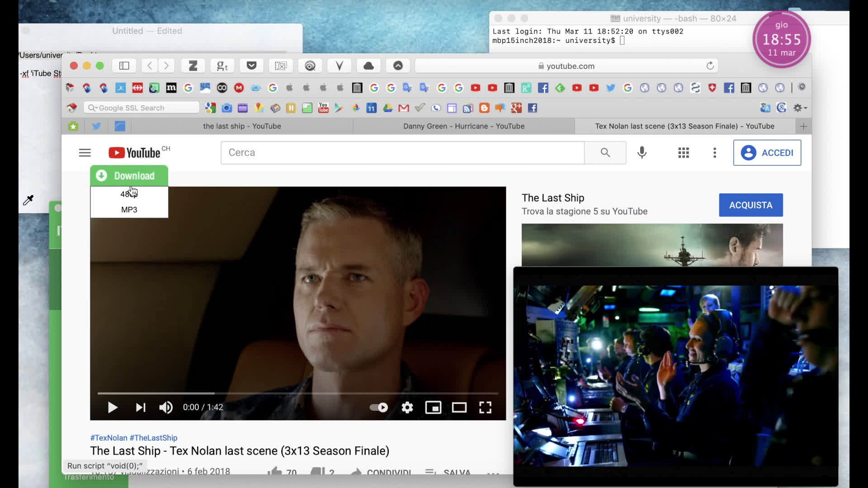The height and width of the screenshot is (488, 868).
Task: Click in the YouTube Cerca search field
Action: (402, 153)
